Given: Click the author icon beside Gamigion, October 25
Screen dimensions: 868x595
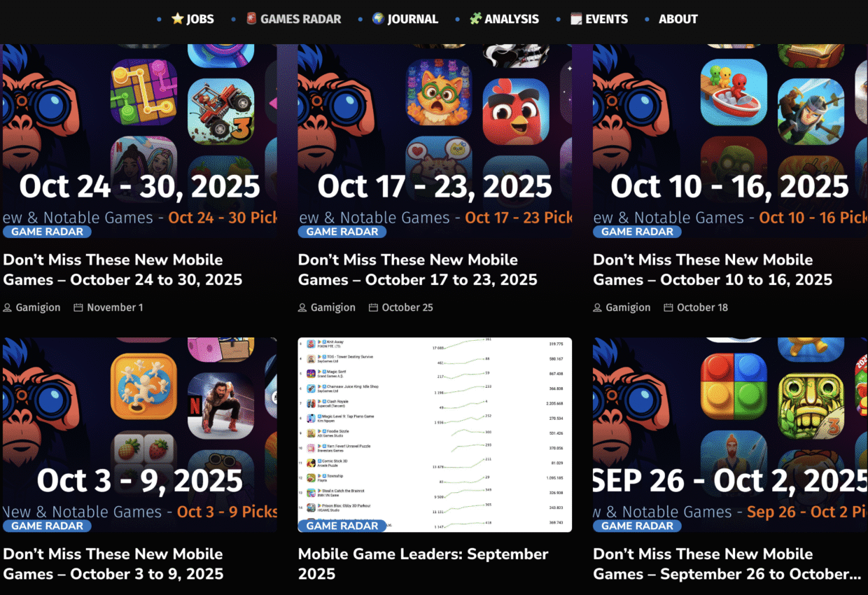Looking at the screenshot, I should [302, 307].
